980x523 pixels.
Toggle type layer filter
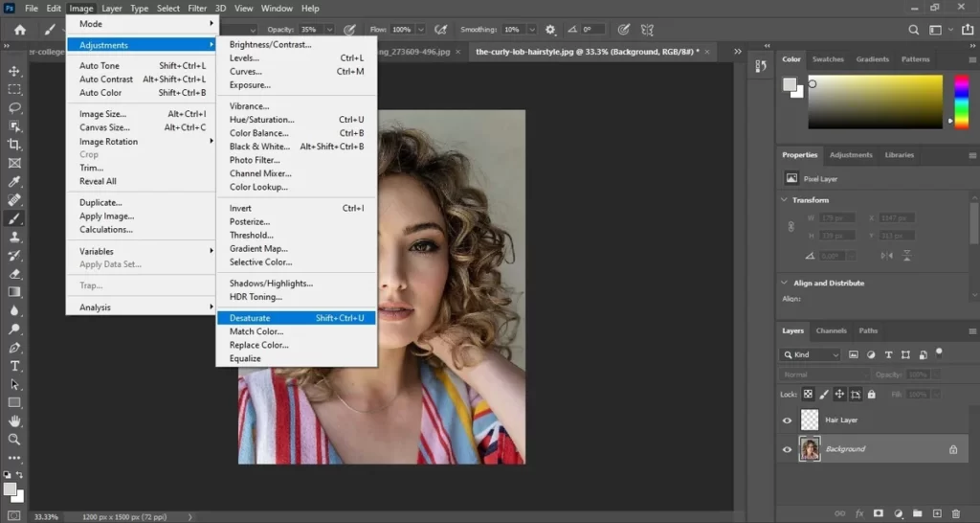(888, 354)
